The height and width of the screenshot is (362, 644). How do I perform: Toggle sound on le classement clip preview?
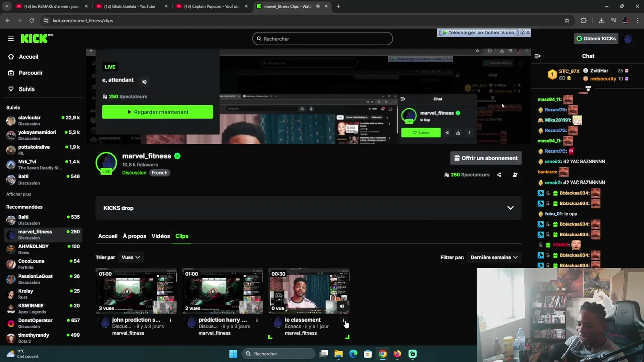point(342,306)
